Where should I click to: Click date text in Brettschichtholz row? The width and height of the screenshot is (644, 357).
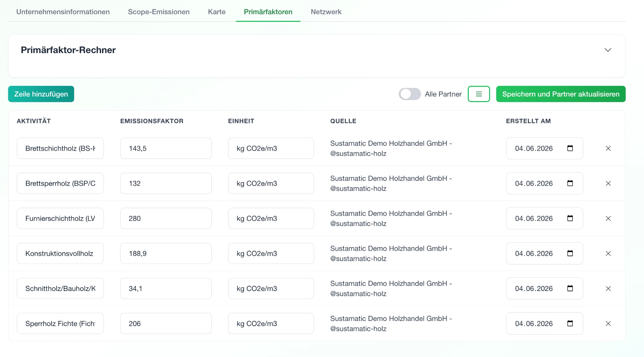tap(534, 148)
